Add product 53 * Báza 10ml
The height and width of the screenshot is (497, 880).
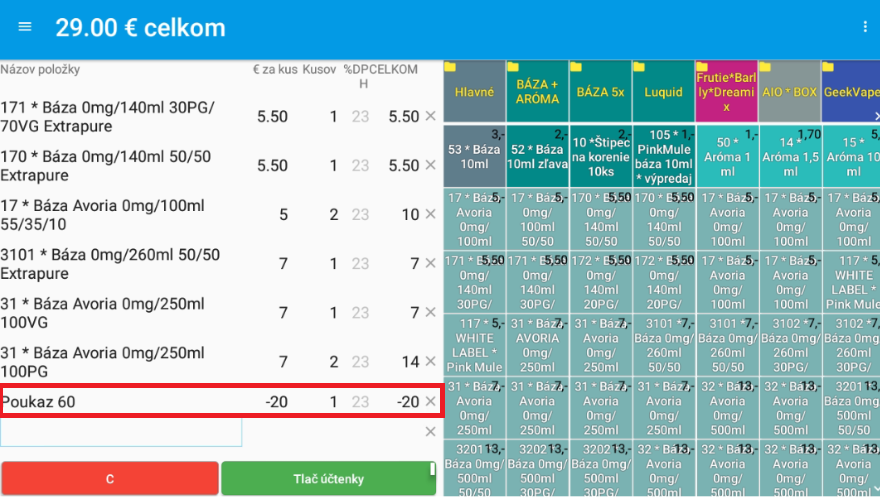click(x=474, y=156)
